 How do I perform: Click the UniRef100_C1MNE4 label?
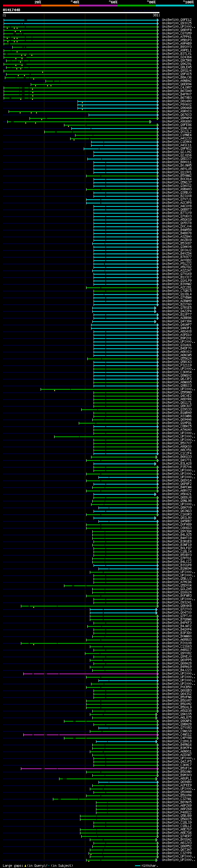point(177,135)
